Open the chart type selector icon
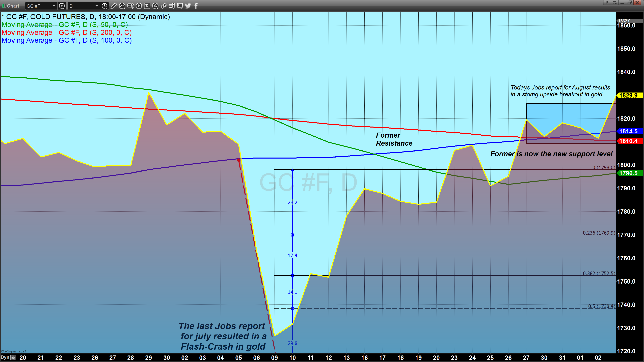 [122, 6]
